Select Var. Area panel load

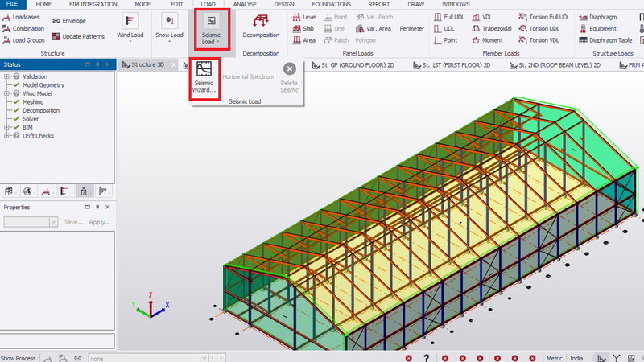tap(373, 29)
